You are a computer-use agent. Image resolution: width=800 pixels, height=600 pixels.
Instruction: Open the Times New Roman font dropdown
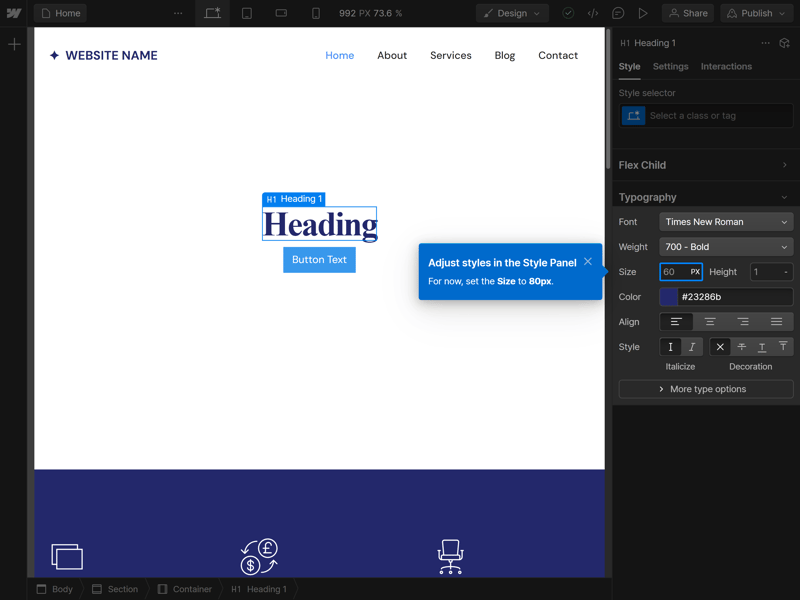(x=726, y=222)
